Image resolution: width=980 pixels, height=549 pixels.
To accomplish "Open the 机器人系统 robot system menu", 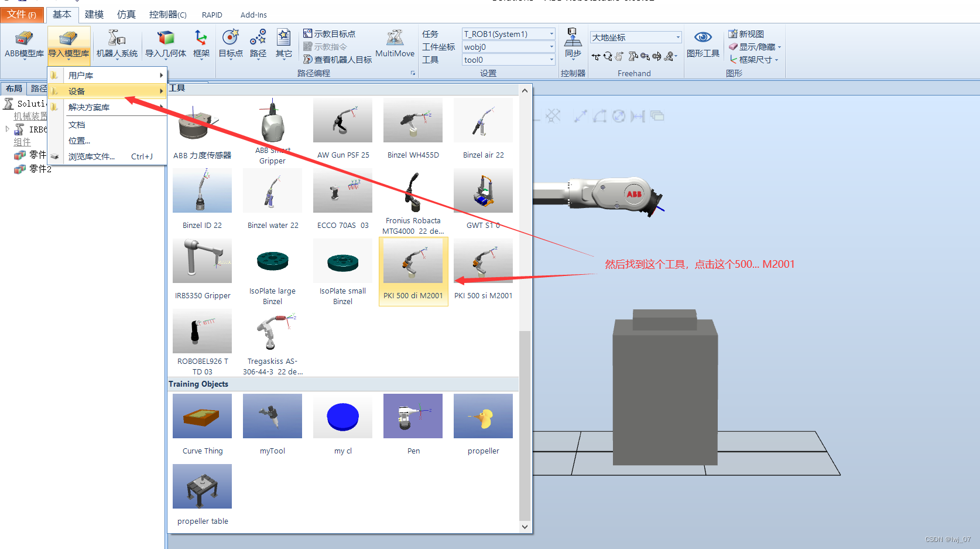I will point(116,45).
